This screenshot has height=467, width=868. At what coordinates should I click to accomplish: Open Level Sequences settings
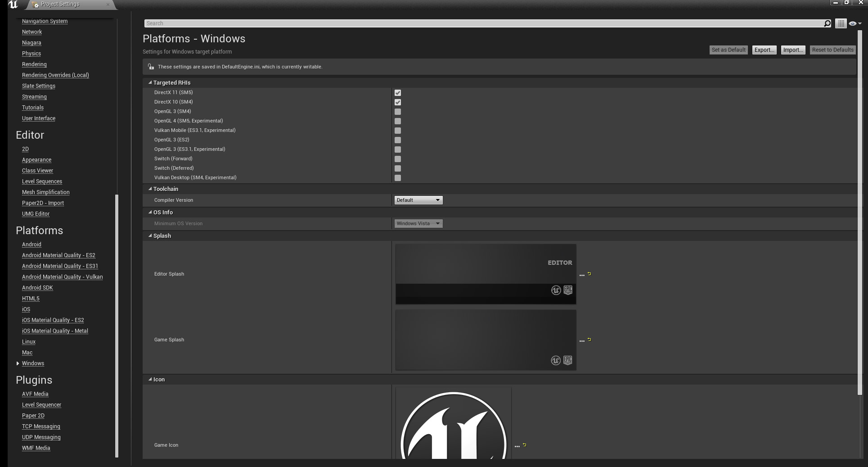pyautogui.click(x=42, y=181)
